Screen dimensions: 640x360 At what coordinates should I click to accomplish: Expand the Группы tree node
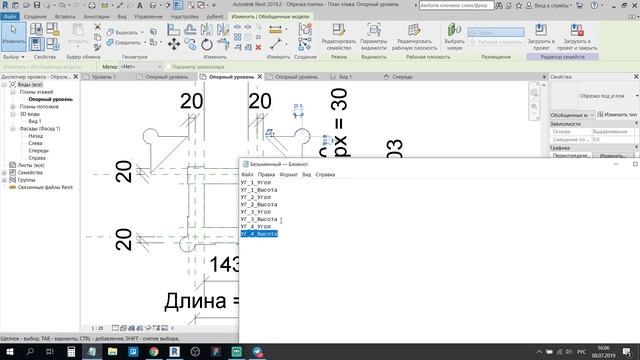pyautogui.click(x=4, y=180)
